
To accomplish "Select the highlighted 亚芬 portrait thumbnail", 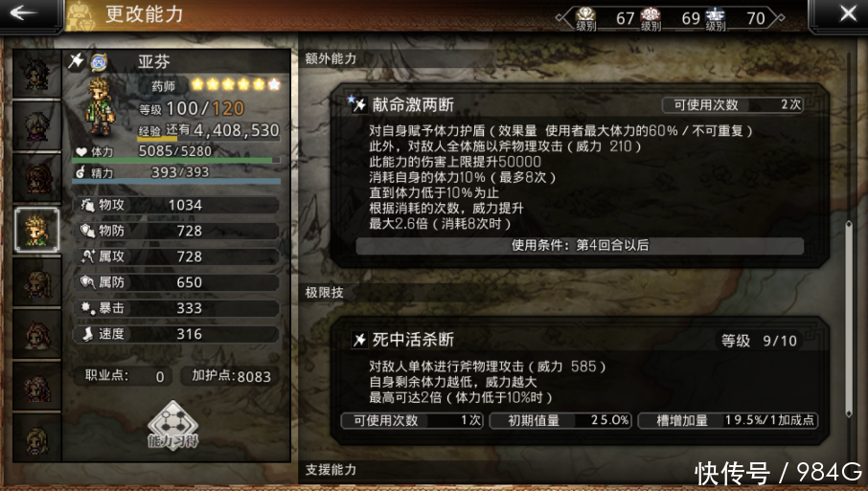I will [x=37, y=230].
